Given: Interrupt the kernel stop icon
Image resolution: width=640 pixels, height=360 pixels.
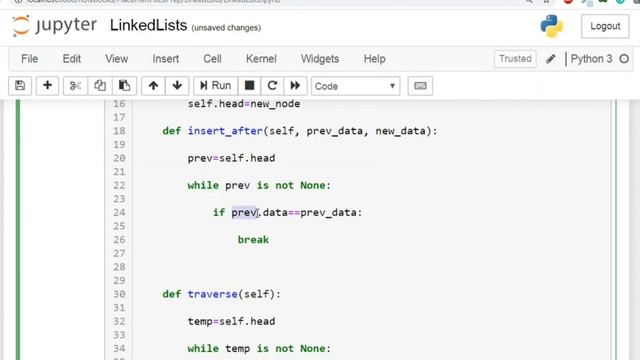Looking at the screenshot, I should (x=249, y=86).
